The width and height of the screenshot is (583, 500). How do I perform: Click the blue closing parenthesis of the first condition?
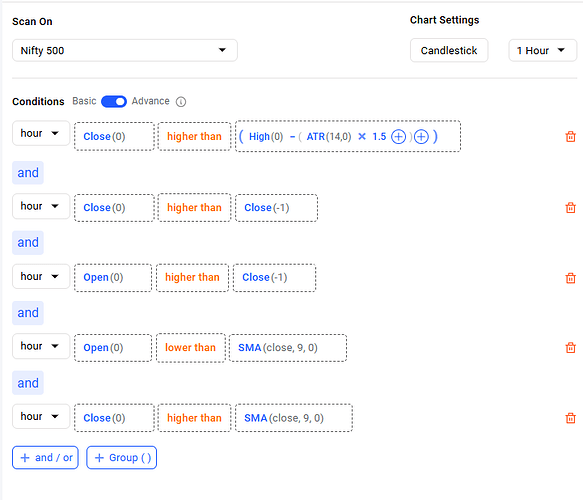point(435,136)
